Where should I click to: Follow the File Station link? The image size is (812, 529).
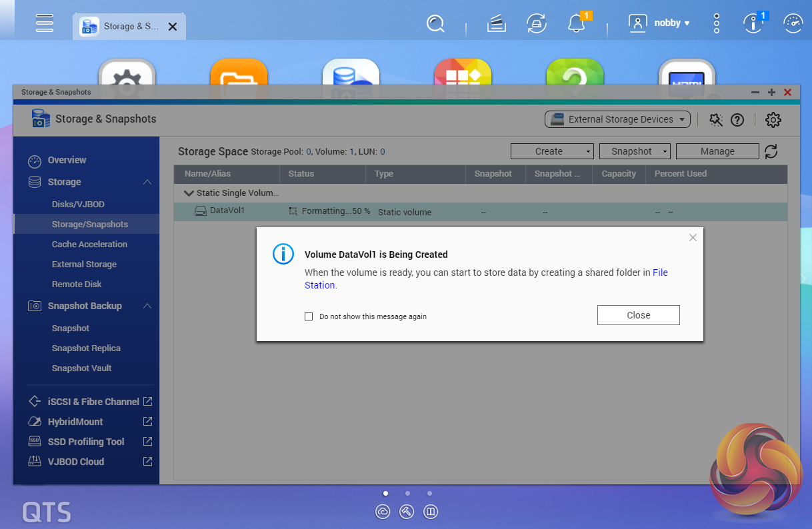coord(659,272)
